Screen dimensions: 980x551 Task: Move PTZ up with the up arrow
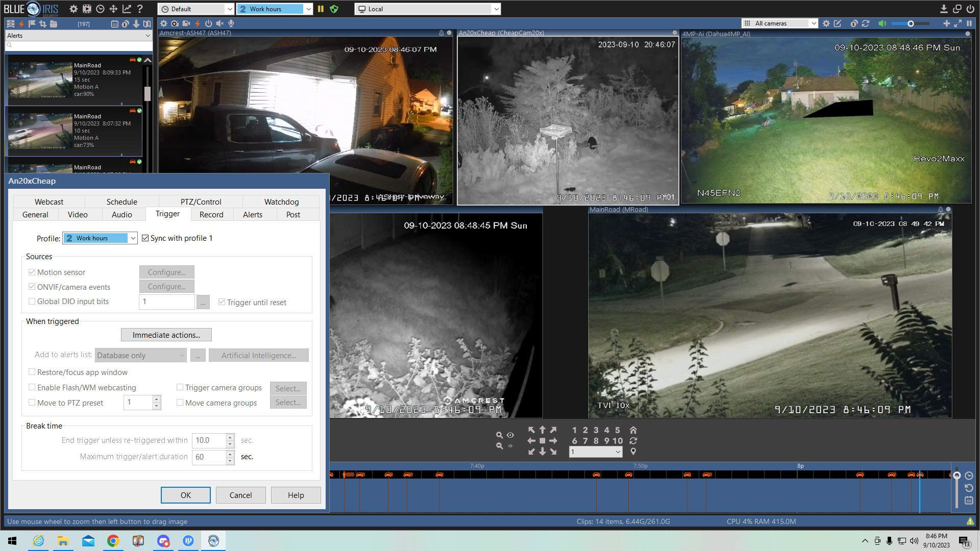[x=542, y=430]
